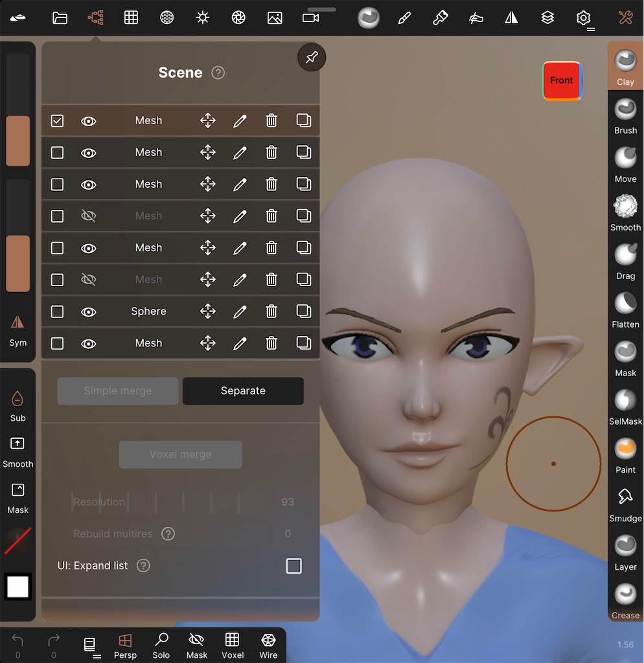
Task: Open Voxel remesh shortcut
Action: point(233,646)
